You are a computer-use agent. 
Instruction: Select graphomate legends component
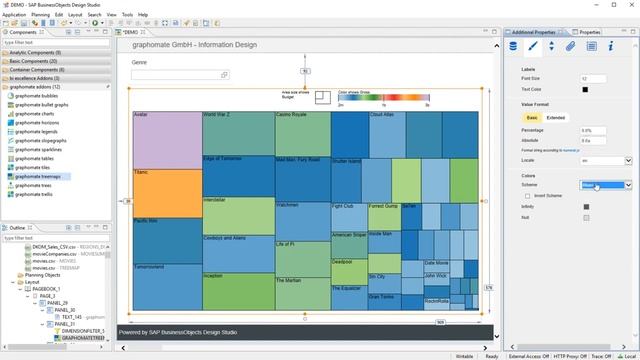tap(36, 132)
